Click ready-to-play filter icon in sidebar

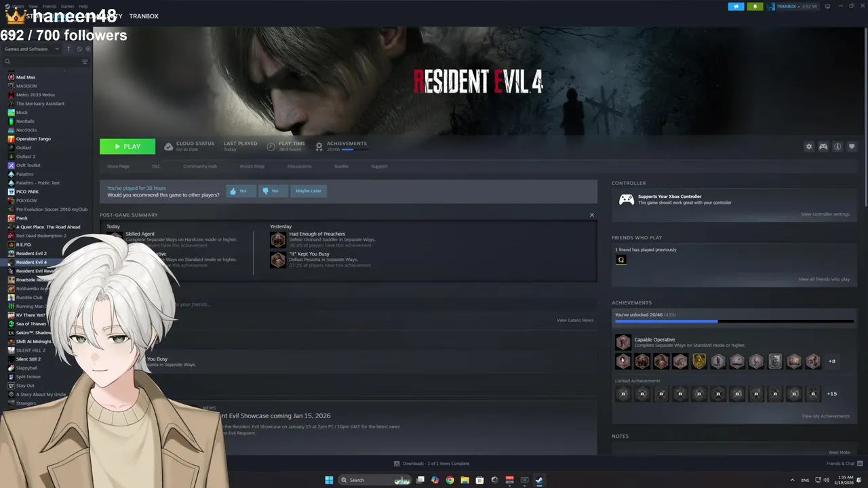[88, 49]
